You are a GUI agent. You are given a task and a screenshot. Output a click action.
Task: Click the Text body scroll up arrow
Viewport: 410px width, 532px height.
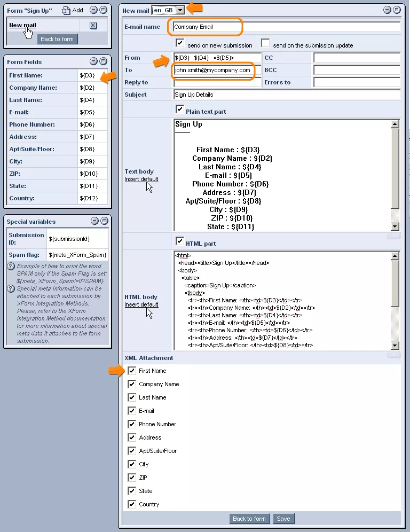pos(395,124)
